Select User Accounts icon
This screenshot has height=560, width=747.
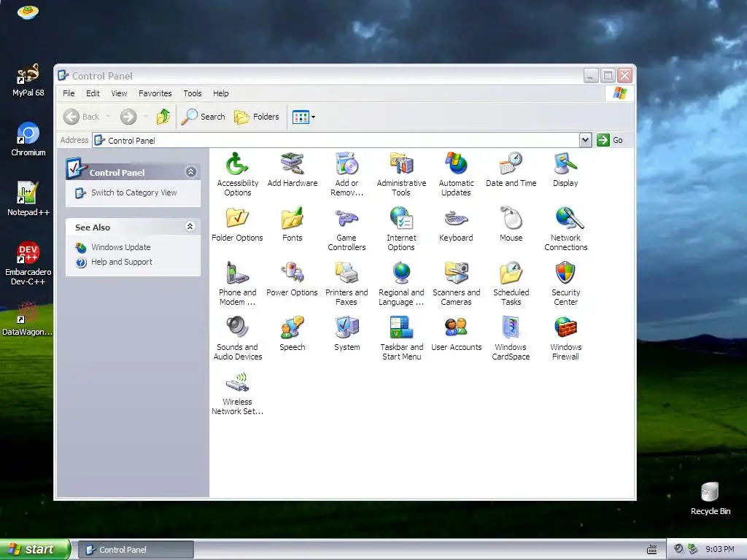(x=456, y=334)
